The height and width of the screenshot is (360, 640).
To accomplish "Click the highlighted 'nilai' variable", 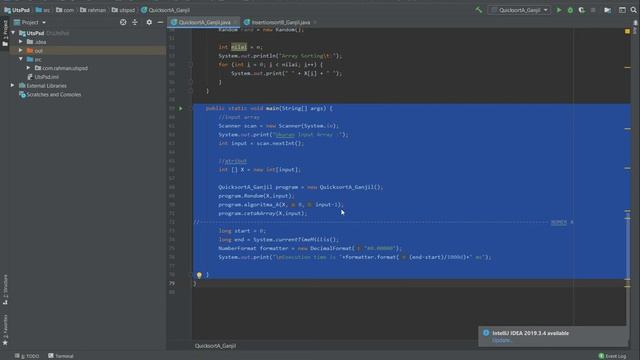I will tap(239, 47).
